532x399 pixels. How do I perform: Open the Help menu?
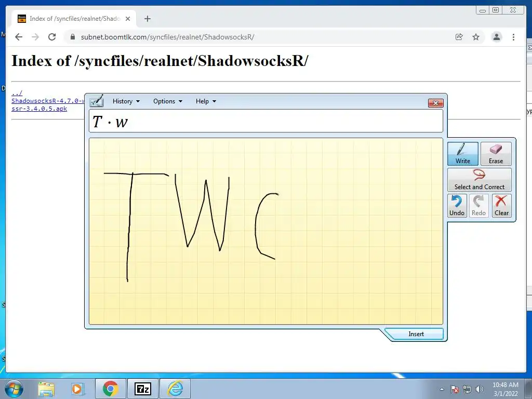tap(206, 101)
